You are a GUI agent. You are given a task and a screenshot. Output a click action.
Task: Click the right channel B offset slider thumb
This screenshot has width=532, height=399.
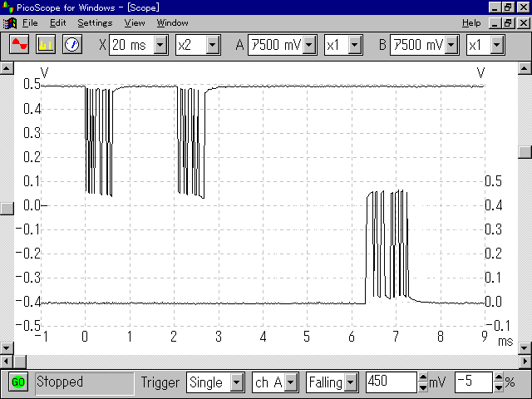click(x=525, y=152)
